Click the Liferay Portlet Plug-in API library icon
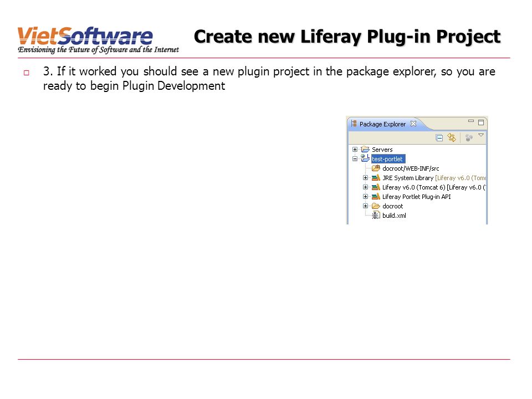Viewport: 532px width, 399px height. point(376,196)
